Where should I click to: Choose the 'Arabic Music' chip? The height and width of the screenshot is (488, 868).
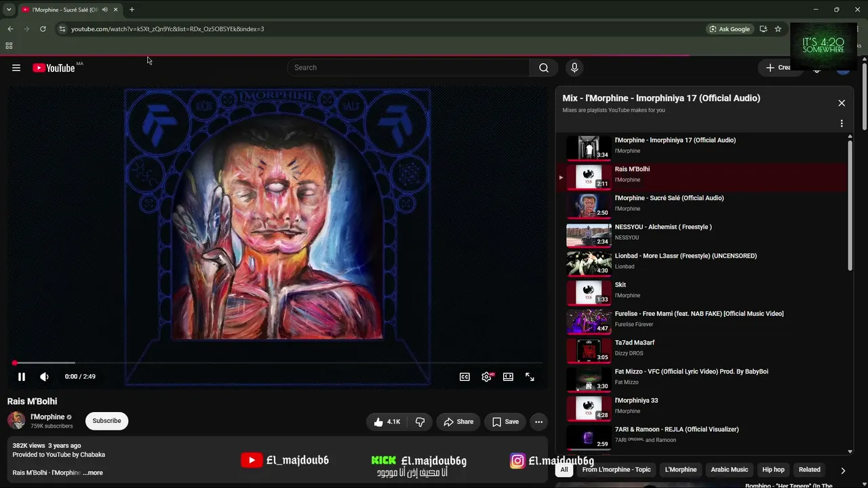point(730,470)
